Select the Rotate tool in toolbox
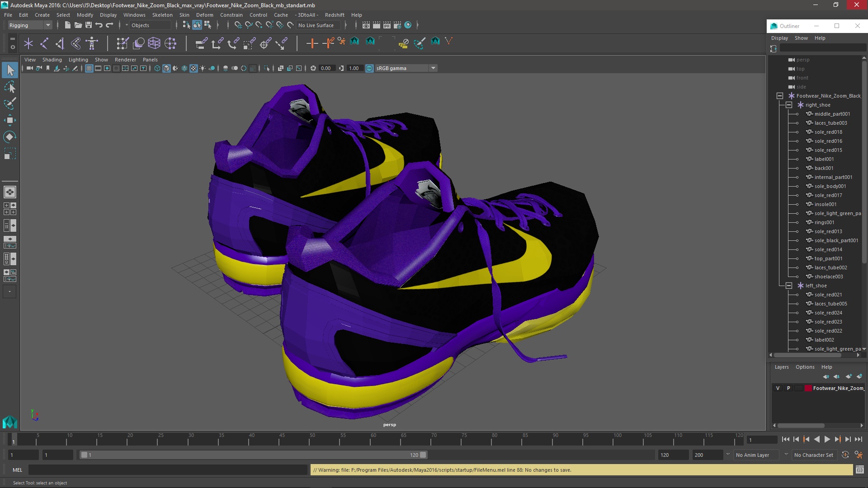The width and height of the screenshot is (868, 488). pos(10,137)
